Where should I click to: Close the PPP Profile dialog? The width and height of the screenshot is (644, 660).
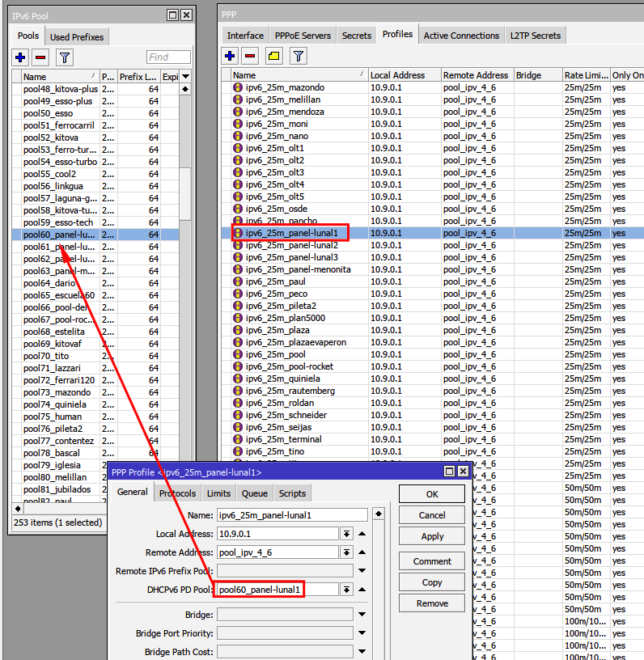pos(463,471)
